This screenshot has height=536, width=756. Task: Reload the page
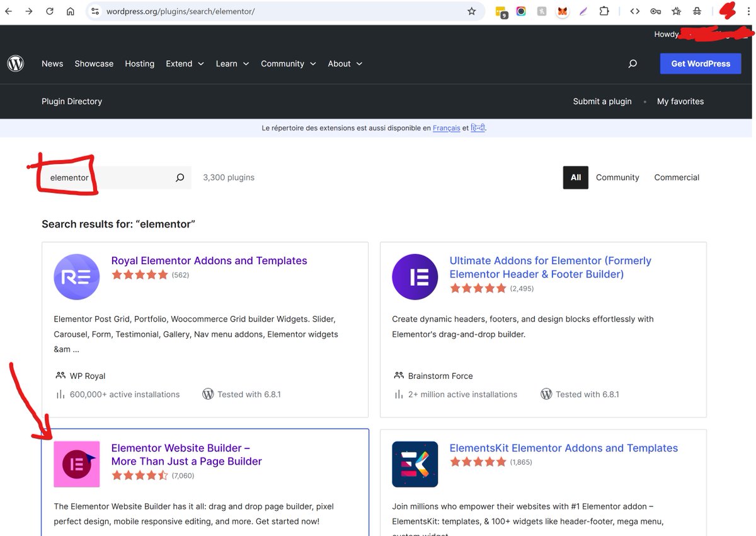click(50, 11)
